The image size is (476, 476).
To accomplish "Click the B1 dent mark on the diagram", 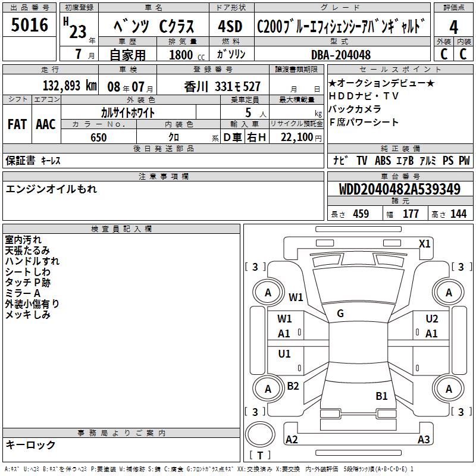I will pyautogui.click(x=381, y=396).
